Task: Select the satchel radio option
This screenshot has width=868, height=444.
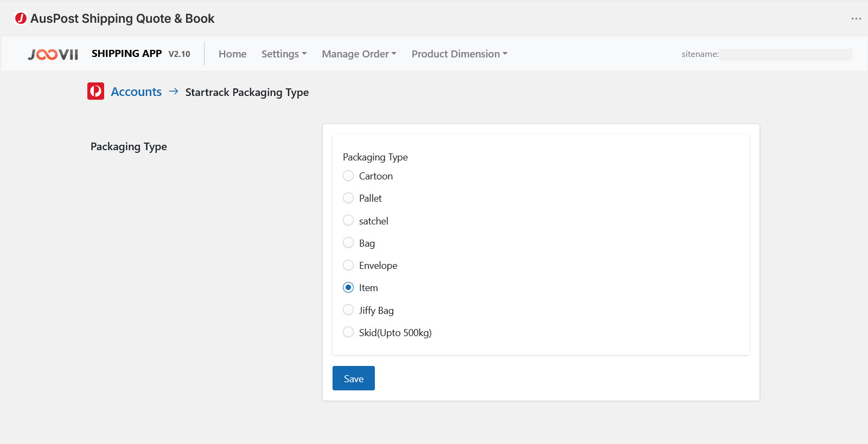Action: pyautogui.click(x=348, y=221)
